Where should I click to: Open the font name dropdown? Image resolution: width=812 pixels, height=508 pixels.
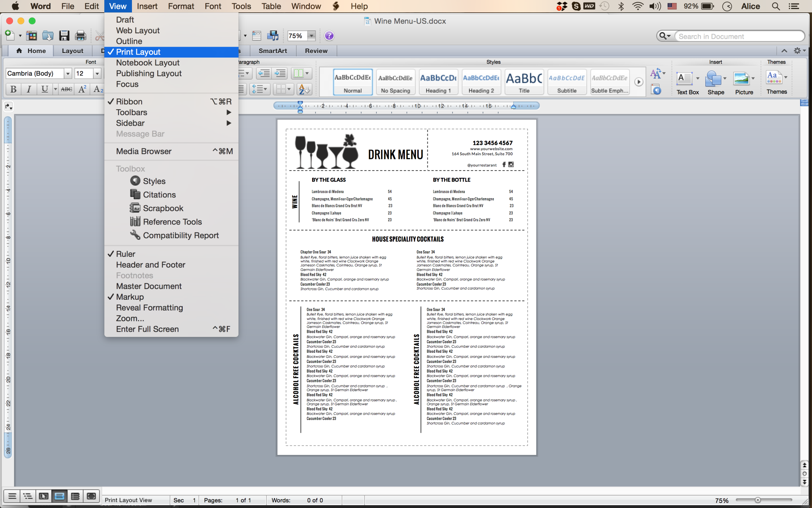pos(68,73)
